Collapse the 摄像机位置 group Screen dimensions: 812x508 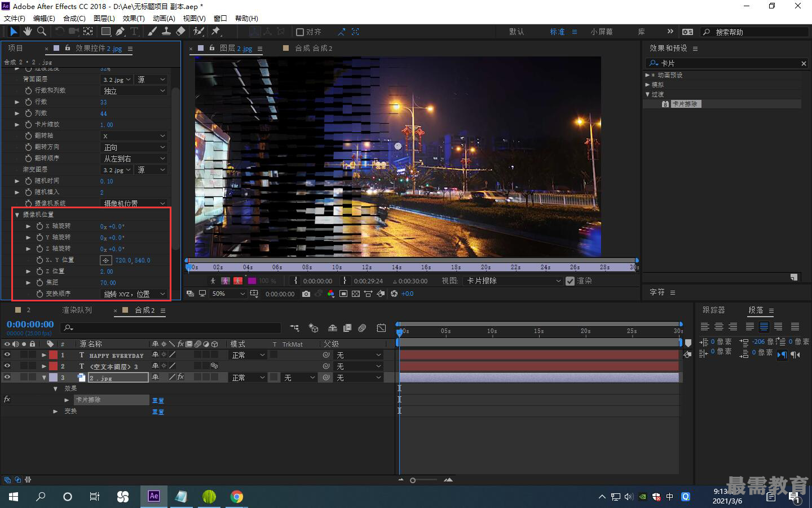[x=17, y=215]
